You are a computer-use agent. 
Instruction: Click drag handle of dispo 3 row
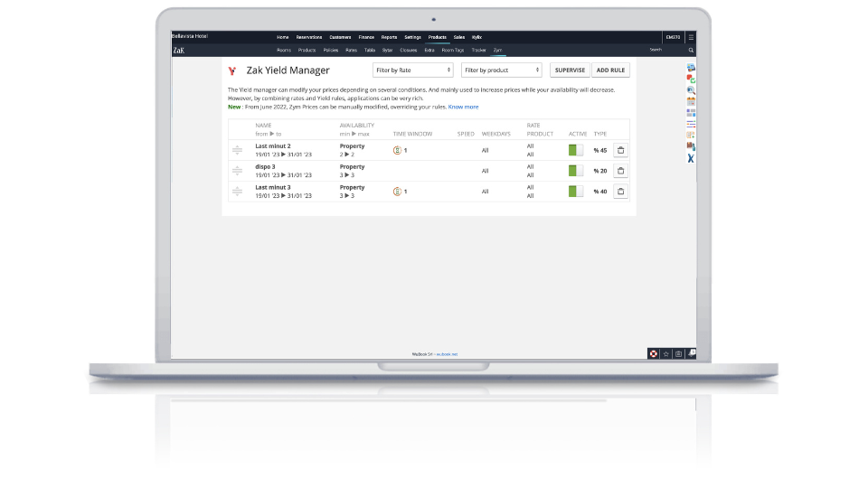click(x=238, y=171)
